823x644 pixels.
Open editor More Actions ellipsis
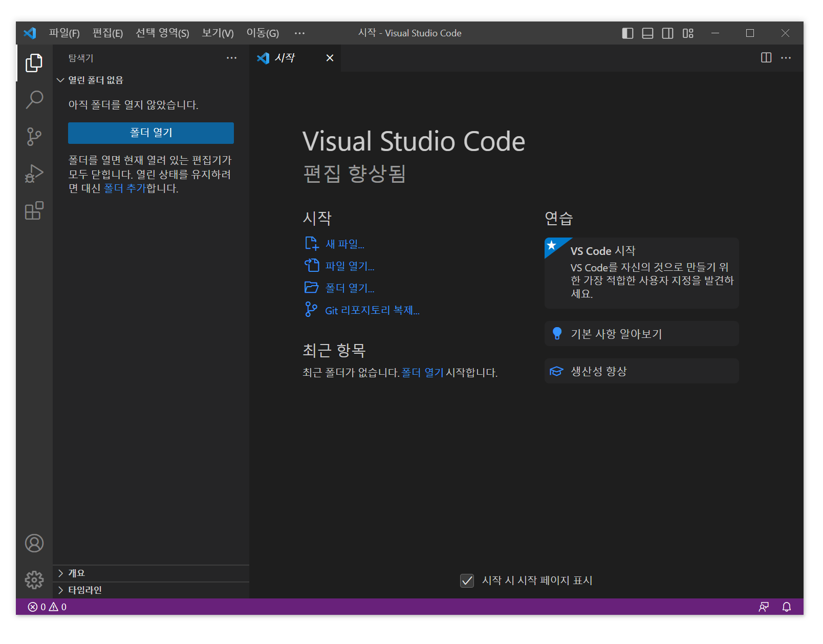tap(786, 58)
